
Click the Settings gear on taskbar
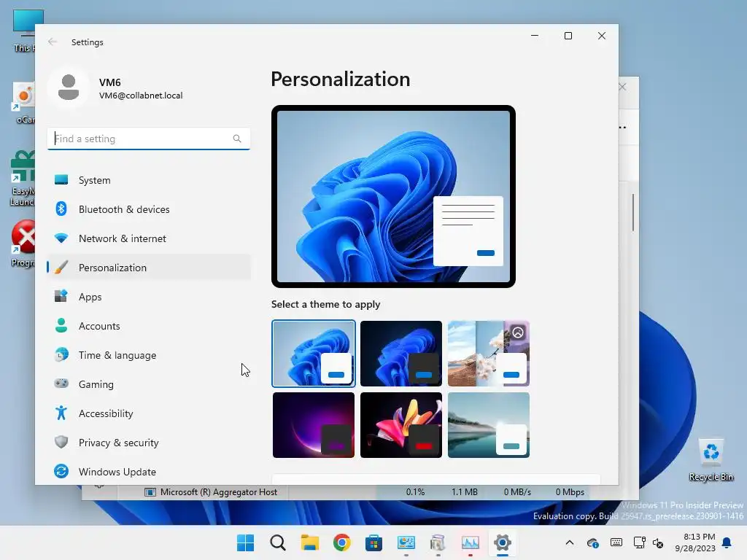tap(502, 542)
